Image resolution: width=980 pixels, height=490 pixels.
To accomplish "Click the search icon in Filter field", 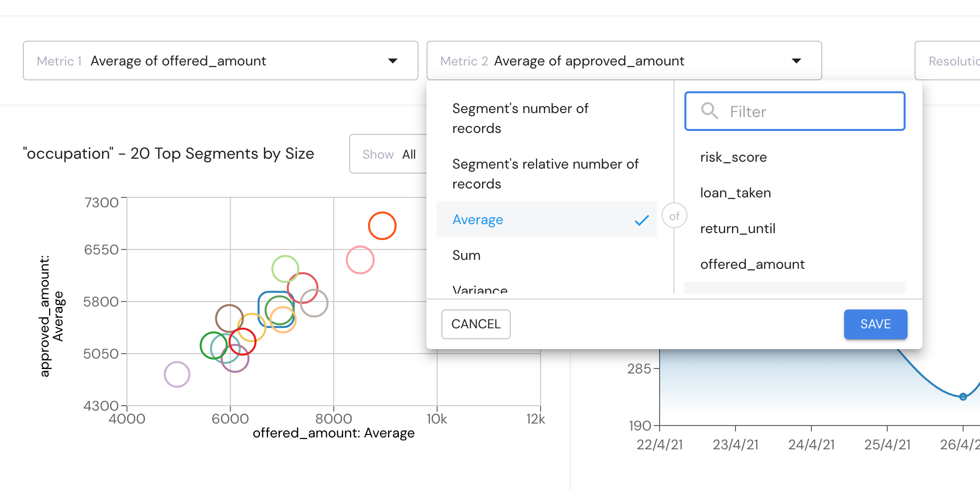I will coord(710,111).
